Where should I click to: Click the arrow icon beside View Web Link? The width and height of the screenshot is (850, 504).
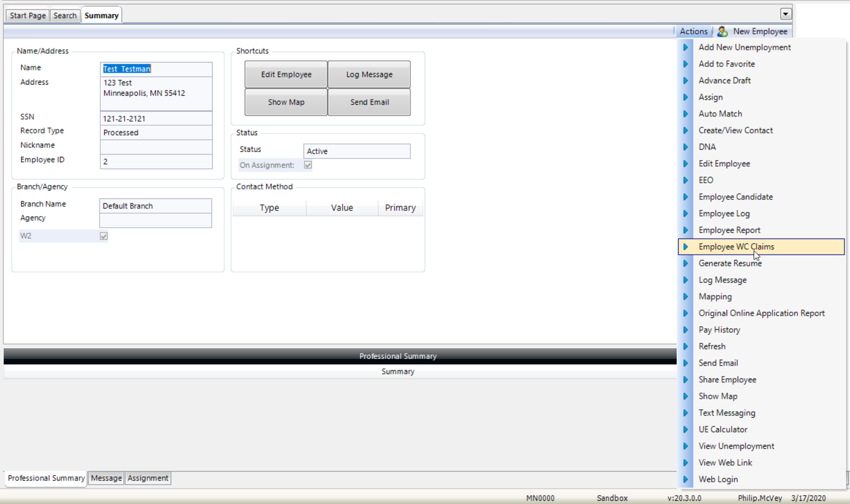(x=686, y=463)
